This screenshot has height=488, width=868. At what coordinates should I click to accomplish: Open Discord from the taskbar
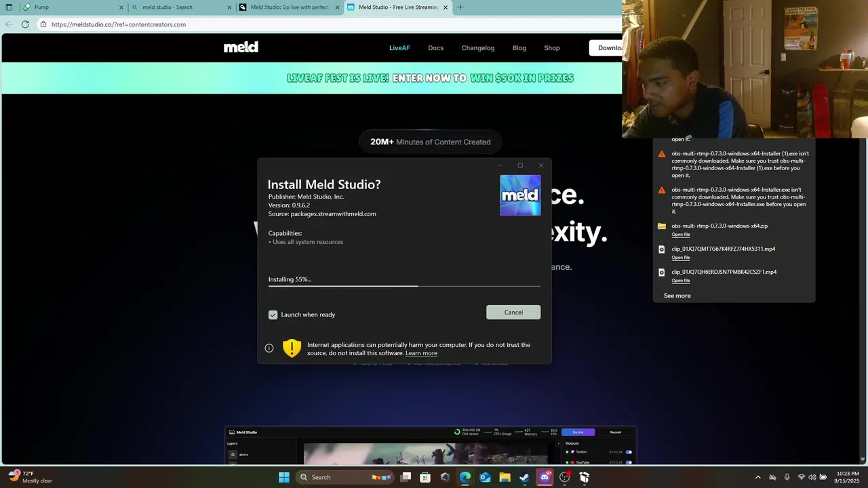[x=545, y=477]
